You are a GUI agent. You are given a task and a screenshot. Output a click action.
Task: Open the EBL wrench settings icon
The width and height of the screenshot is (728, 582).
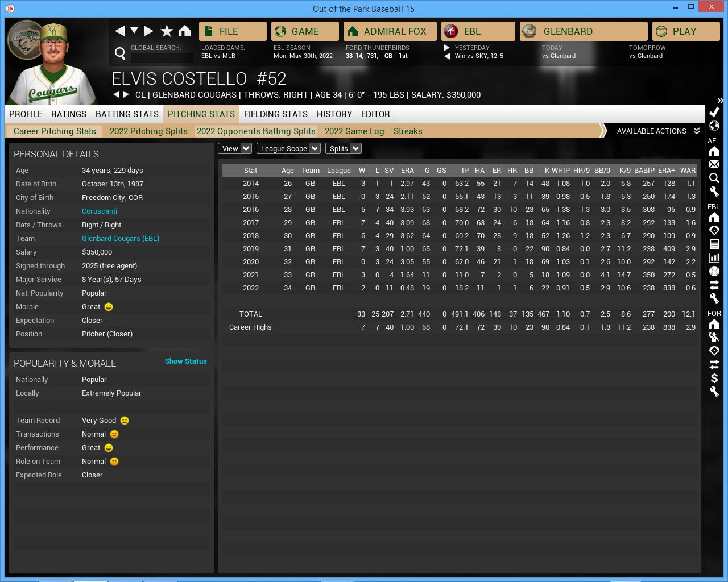coord(714,298)
